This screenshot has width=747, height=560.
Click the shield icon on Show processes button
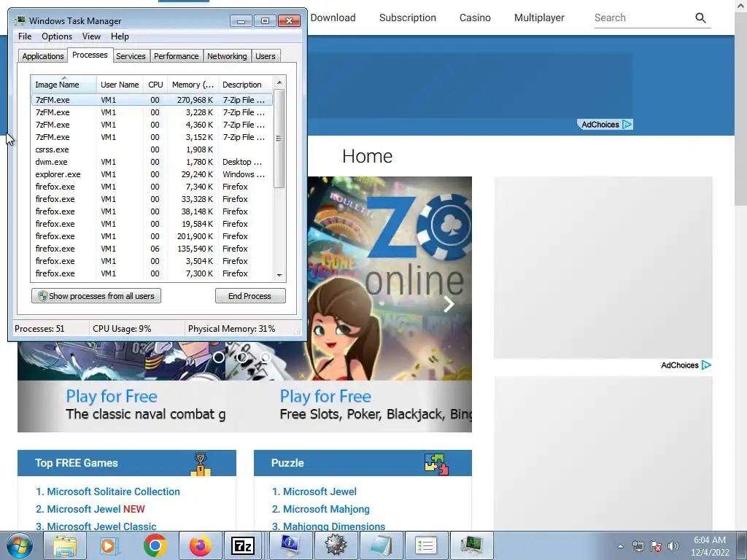(x=43, y=296)
